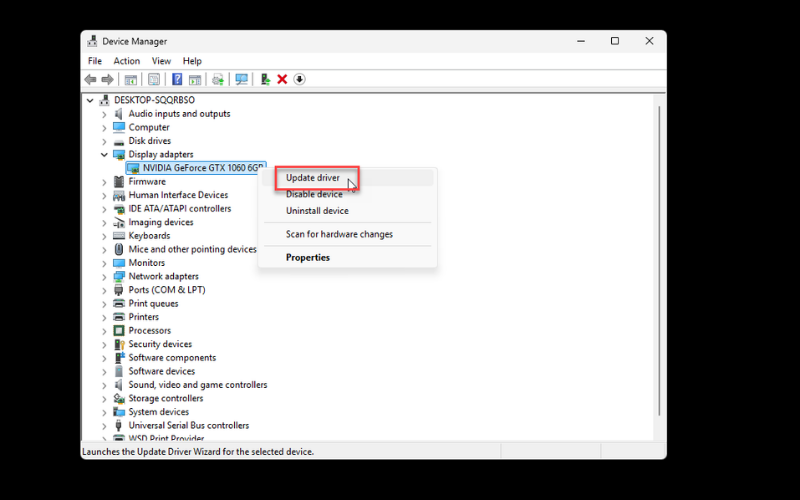Select Uninstall device in context menu

(317, 211)
